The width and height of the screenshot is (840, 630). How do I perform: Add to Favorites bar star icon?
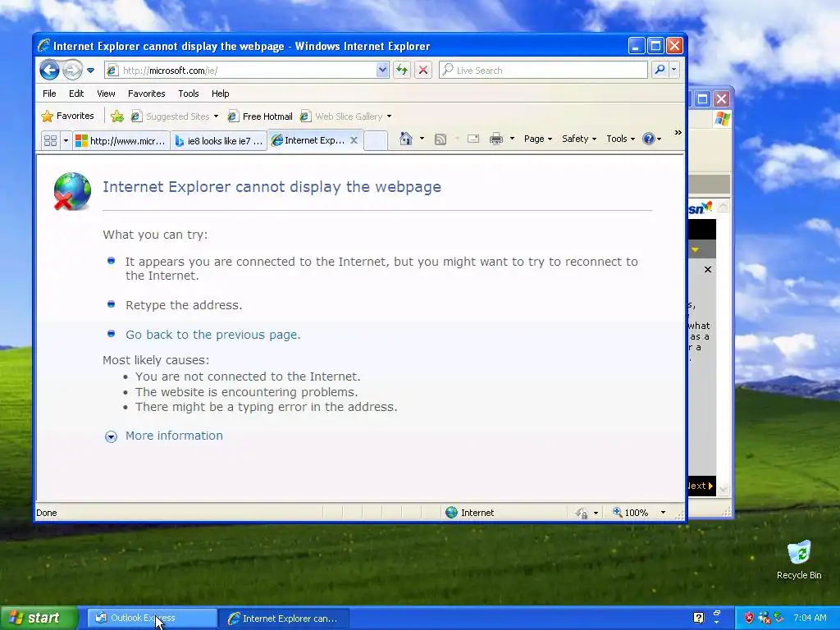[117, 116]
